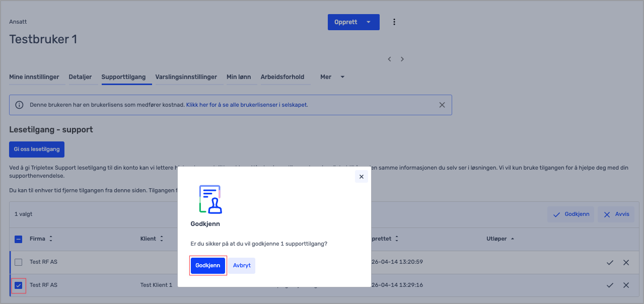Click Avbryt to cancel the dialog
This screenshot has width=644, height=304.
242,266
